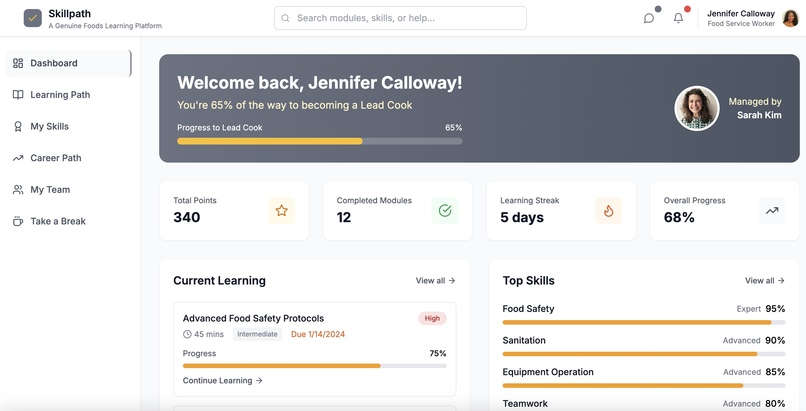Continue Learning Advanced Food Safety Protocols
This screenshot has width=806, height=411.
coord(223,381)
